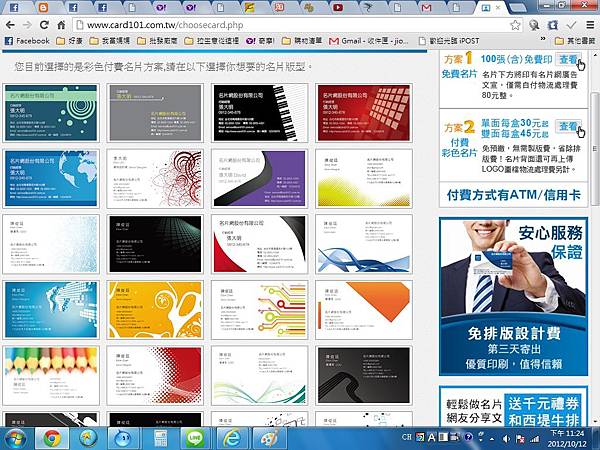Switch to the first Yahoo browser tab

161,7
